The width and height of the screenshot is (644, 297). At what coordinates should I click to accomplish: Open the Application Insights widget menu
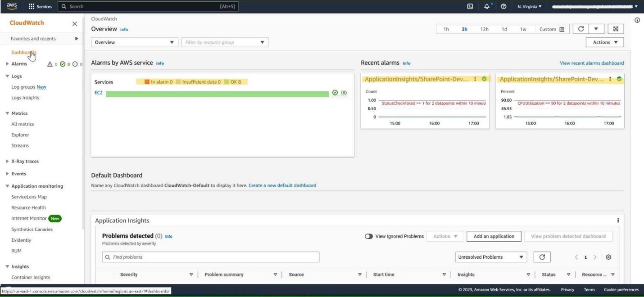click(x=618, y=220)
